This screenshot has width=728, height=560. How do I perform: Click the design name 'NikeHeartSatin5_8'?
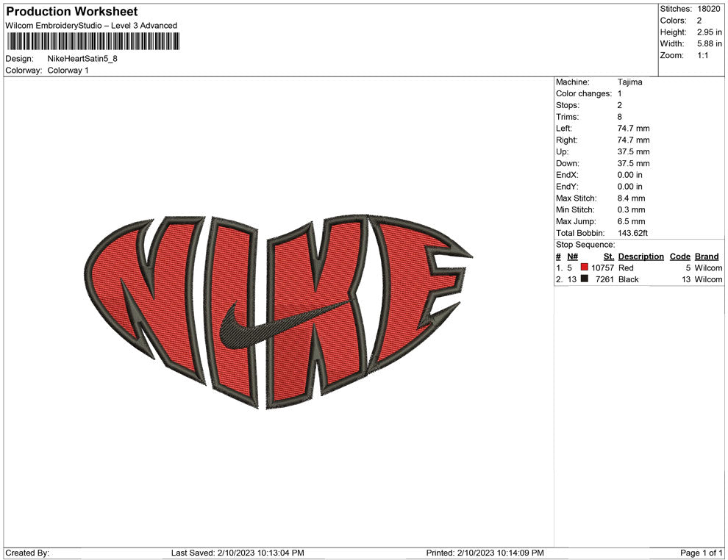82,59
